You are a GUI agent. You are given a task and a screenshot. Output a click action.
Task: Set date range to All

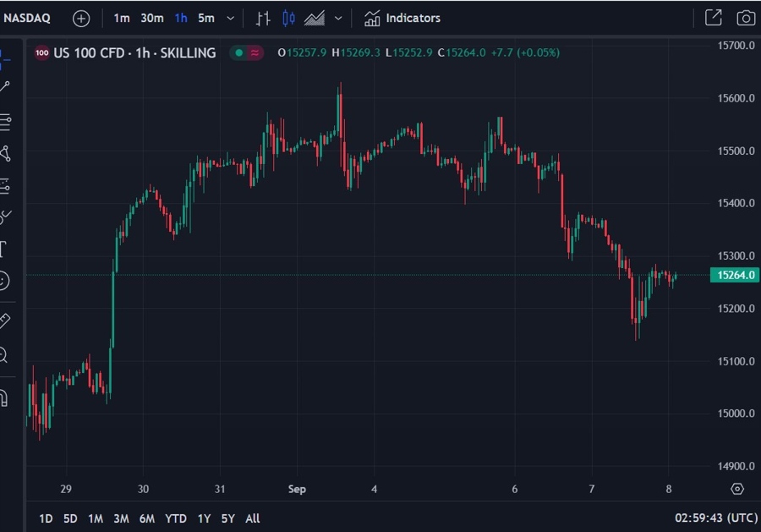(x=252, y=518)
